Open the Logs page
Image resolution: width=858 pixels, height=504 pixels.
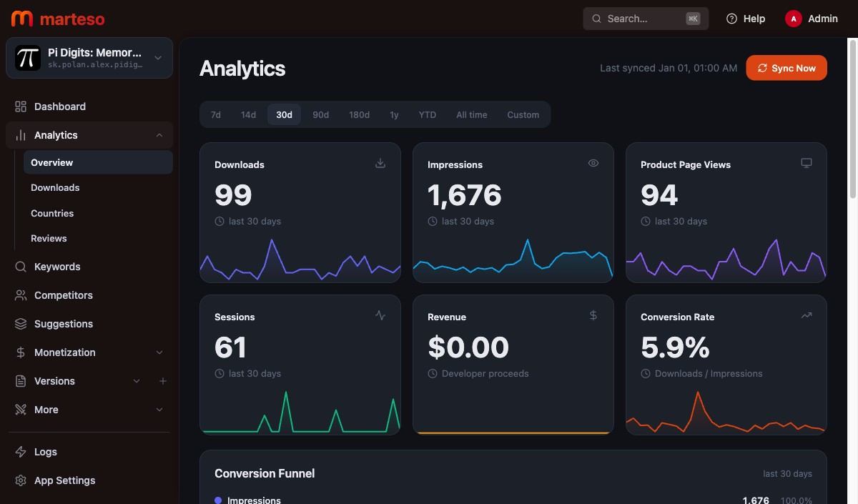pos(89,452)
